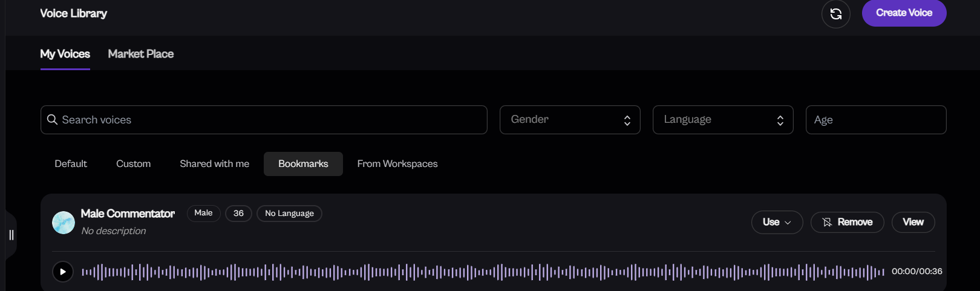Select the My Voices tab
Viewport: 980px width, 291px height.
coord(65,54)
